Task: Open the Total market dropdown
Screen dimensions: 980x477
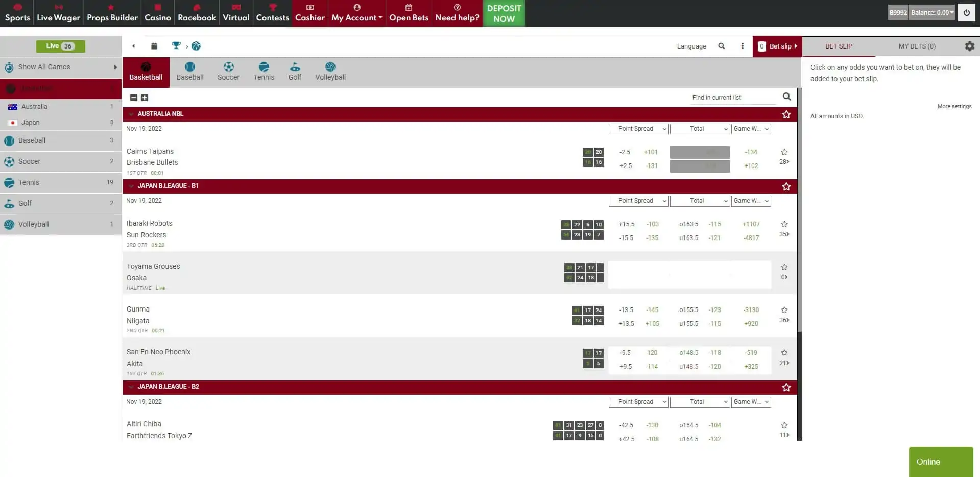Action: [x=700, y=129]
